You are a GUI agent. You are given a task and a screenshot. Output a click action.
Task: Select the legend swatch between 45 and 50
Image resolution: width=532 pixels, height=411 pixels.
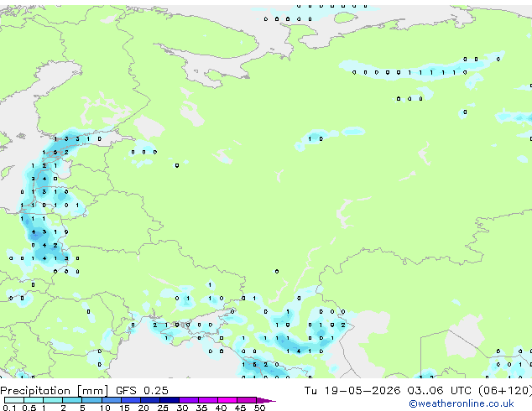247,400
